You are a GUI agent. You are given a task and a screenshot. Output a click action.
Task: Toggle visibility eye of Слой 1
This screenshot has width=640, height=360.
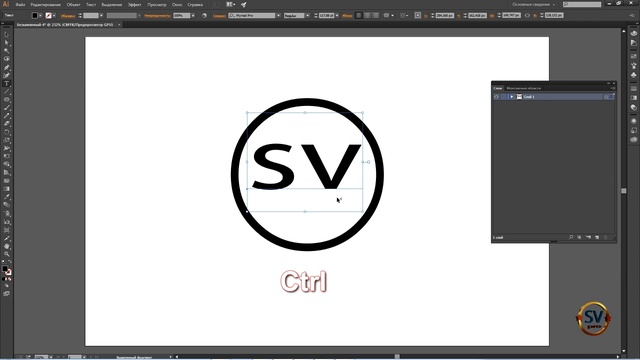click(496, 97)
